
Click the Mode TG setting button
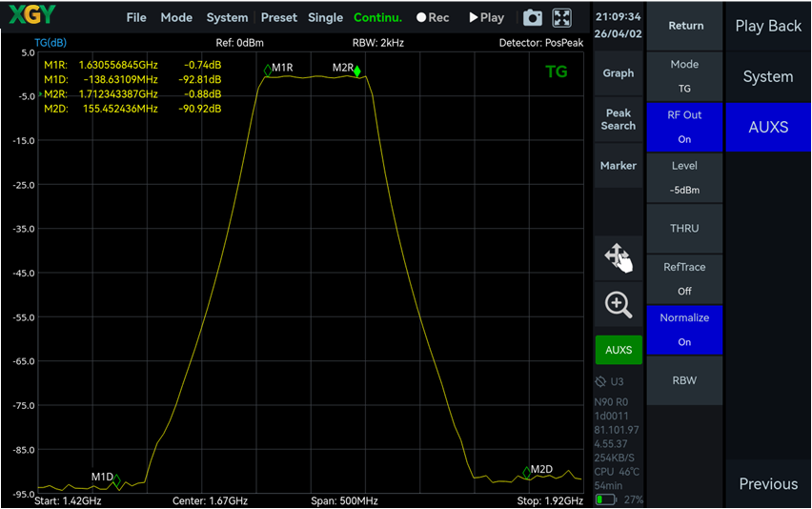point(684,76)
